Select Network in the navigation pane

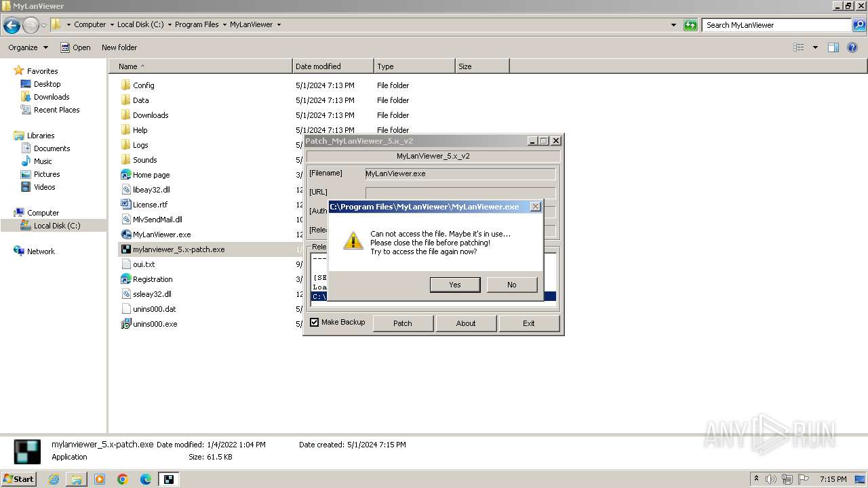41,251
